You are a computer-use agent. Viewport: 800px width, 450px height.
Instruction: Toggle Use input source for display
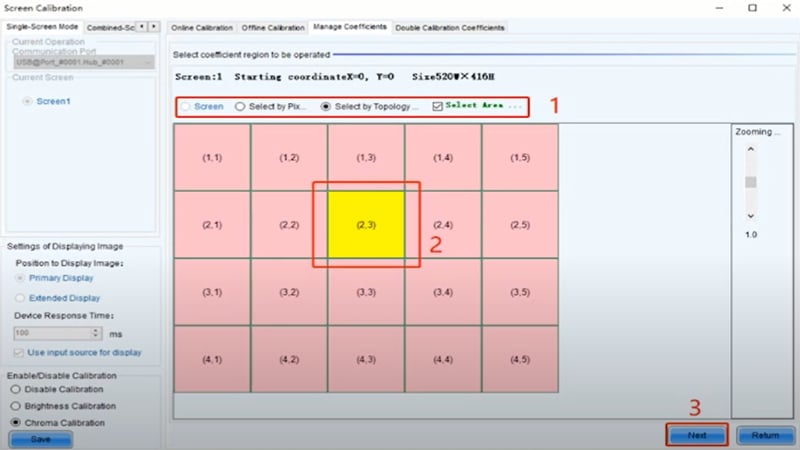point(19,353)
